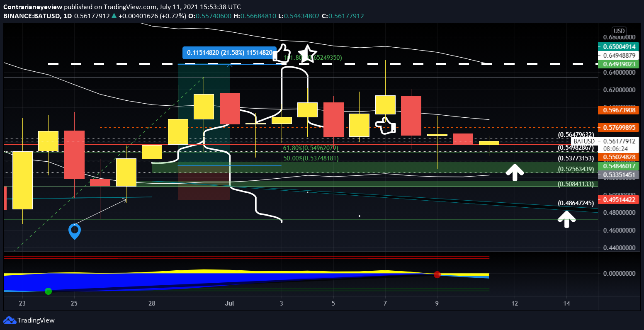This screenshot has width=644, height=330.
Task: Click the (0.50841133) level text
Action: (576, 184)
